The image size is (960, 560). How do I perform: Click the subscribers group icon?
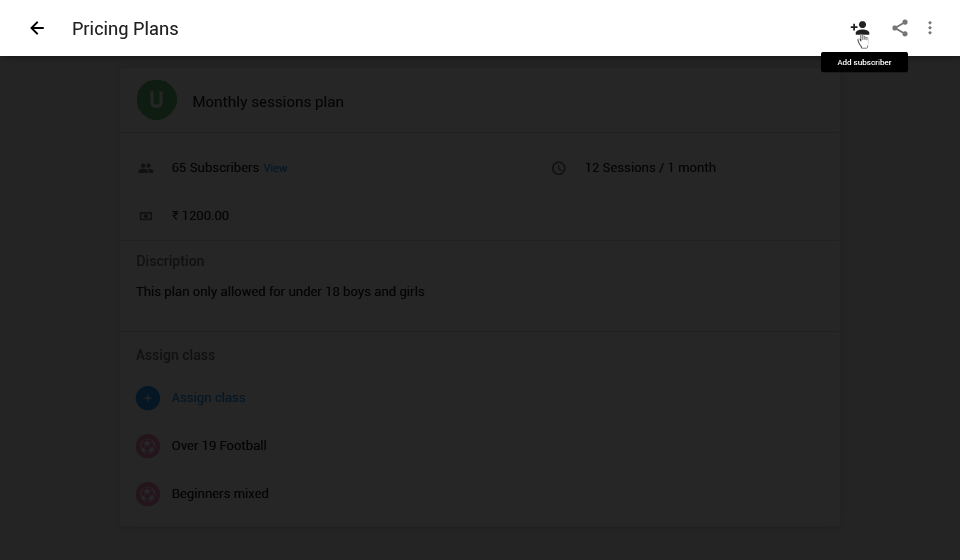(146, 168)
